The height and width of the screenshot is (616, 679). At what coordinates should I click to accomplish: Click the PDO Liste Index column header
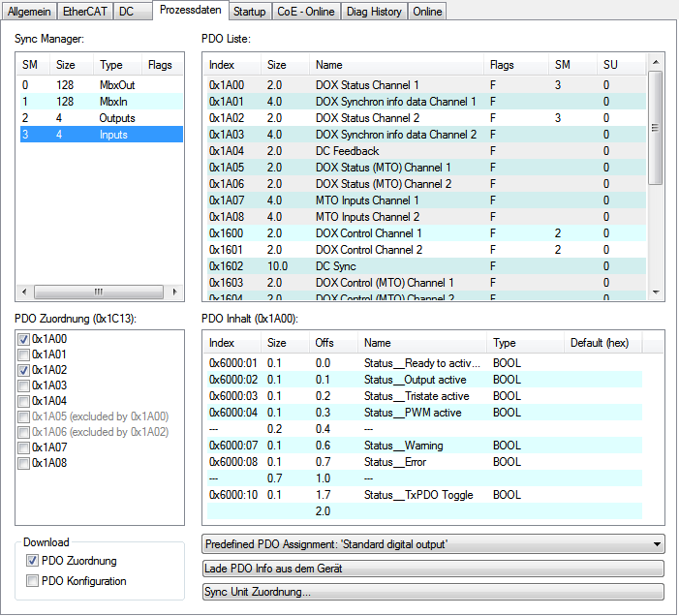(232, 65)
